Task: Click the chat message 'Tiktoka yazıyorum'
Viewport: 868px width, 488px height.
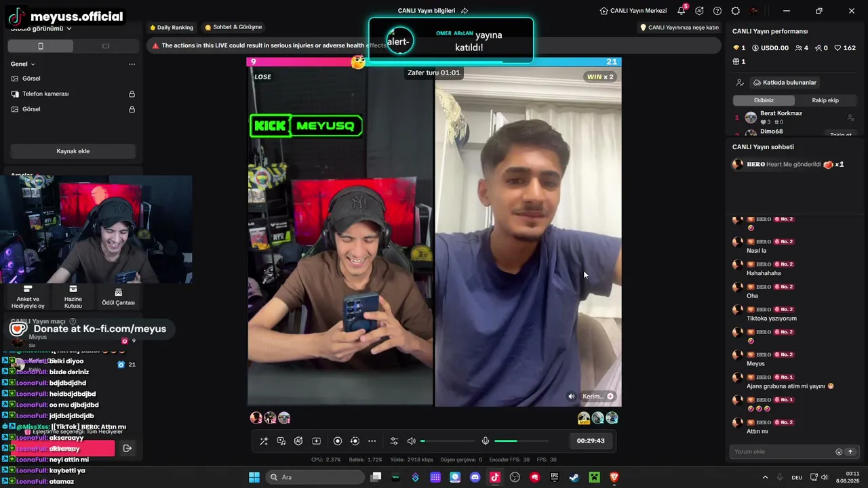Action: click(772, 319)
